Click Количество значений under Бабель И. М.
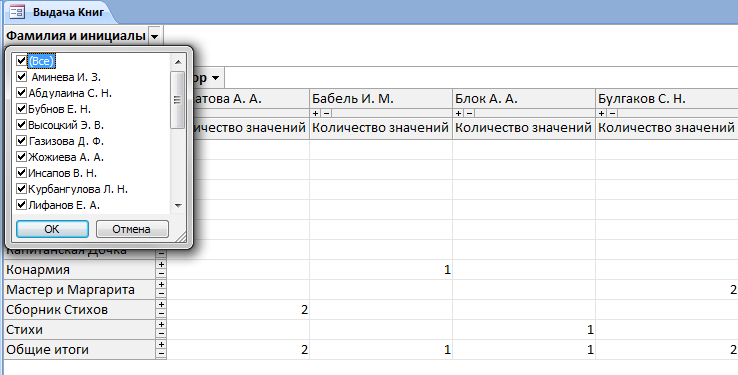Image resolution: width=738 pixels, height=375 pixels. [381, 128]
